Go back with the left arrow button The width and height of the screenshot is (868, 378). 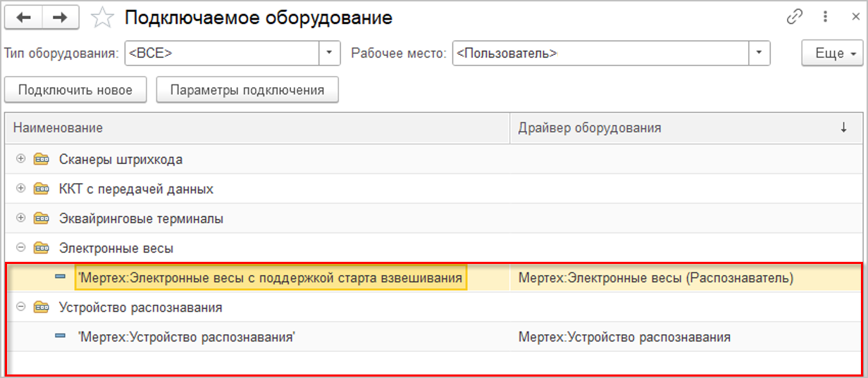24,18
